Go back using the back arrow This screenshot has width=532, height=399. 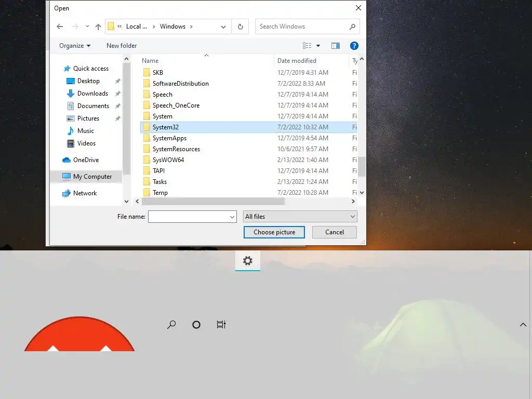click(x=60, y=26)
